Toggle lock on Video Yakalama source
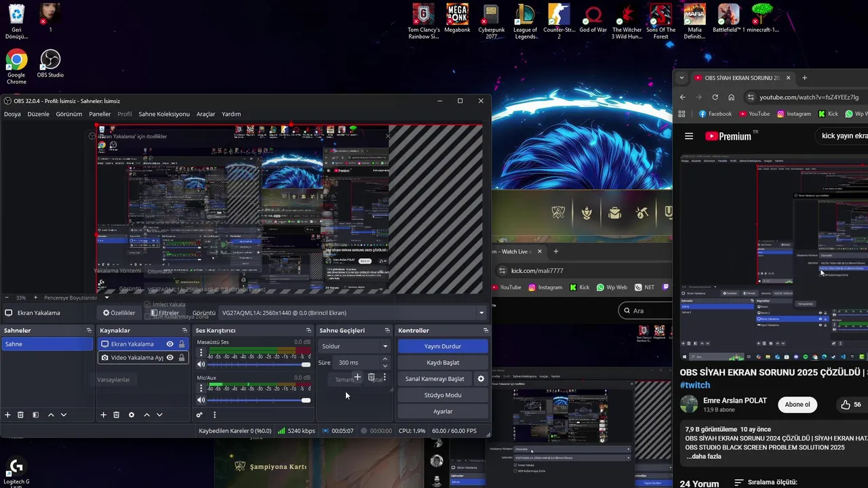This screenshot has height=488, width=868. point(181,358)
